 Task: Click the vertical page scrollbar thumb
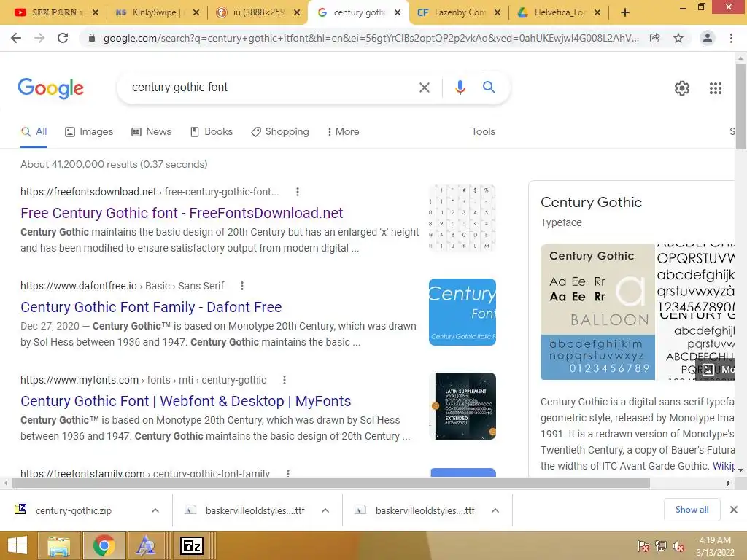pyautogui.click(x=740, y=106)
